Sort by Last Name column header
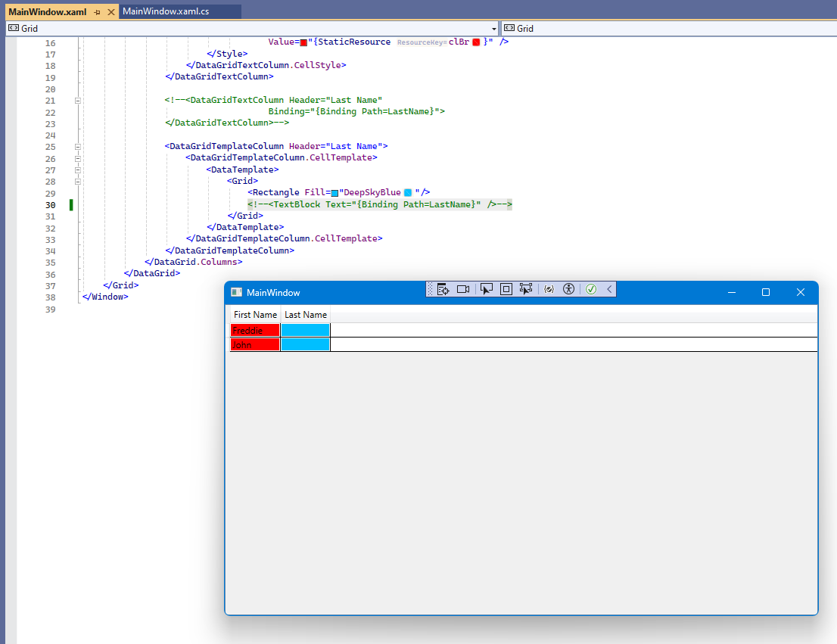The width and height of the screenshot is (837, 644). click(305, 315)
